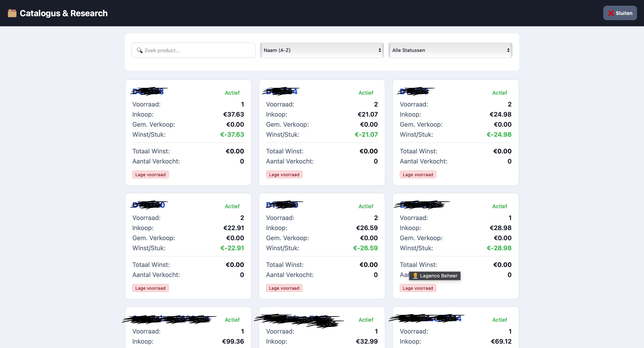This screenshot has height=348, width=644.
Task: Click the Winst/Stuk value €-22.91
Action: (x=232, y=248)
